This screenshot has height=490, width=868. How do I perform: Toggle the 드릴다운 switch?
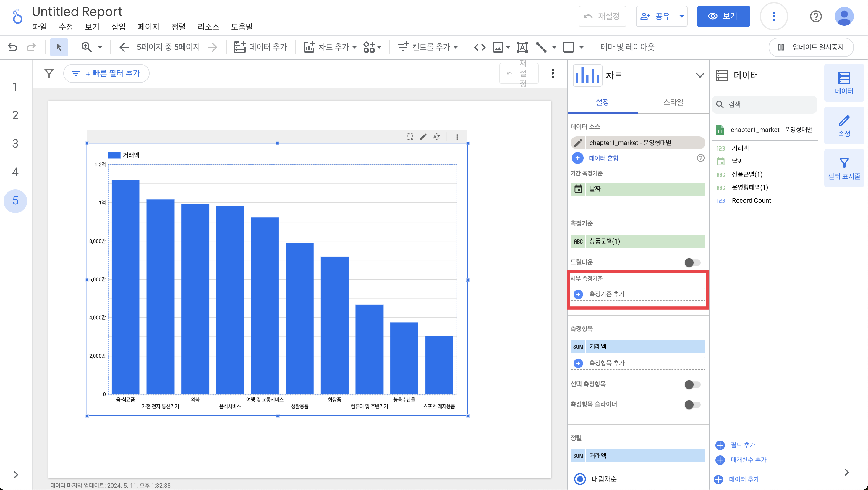pyautogui.click(x=692, y=262)
